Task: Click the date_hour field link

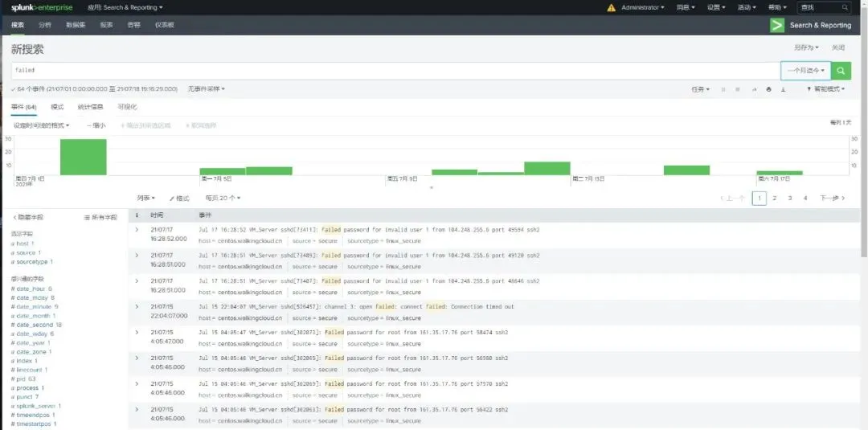Action: click(x=31, y=289)
